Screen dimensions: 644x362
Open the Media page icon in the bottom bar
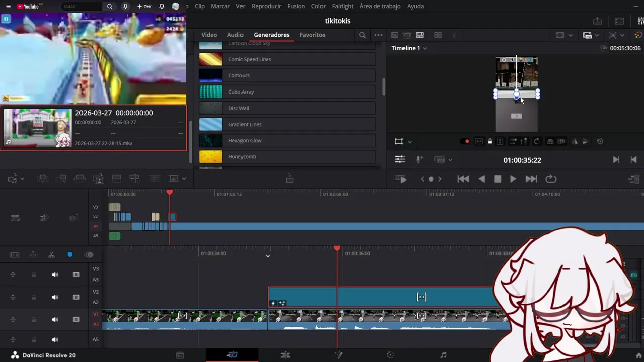[180, 355]
